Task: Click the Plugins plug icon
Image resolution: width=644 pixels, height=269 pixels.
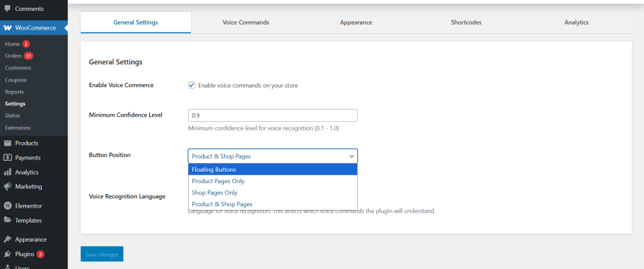Action: [7, 254]
